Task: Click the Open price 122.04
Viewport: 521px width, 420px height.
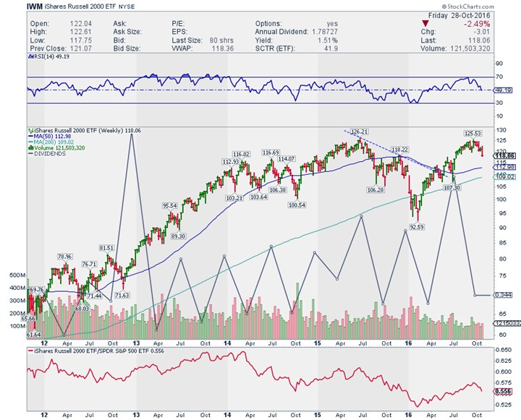Action: (x=81, y=24)
